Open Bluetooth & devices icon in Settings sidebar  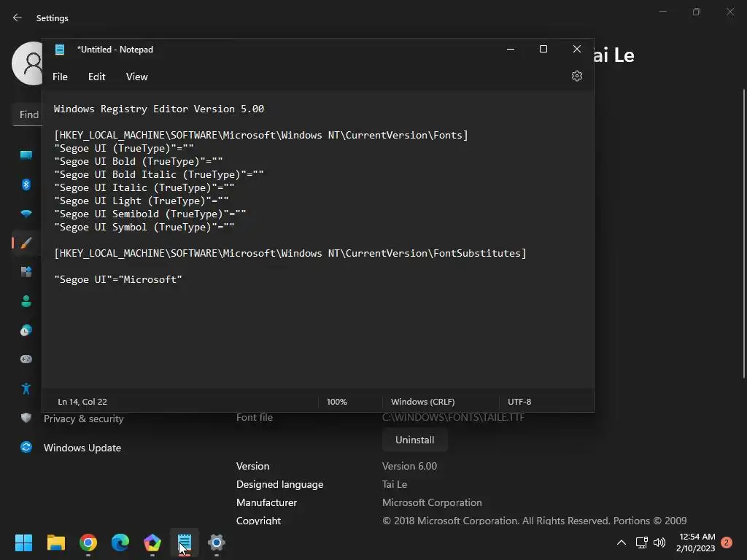[26, 184]
